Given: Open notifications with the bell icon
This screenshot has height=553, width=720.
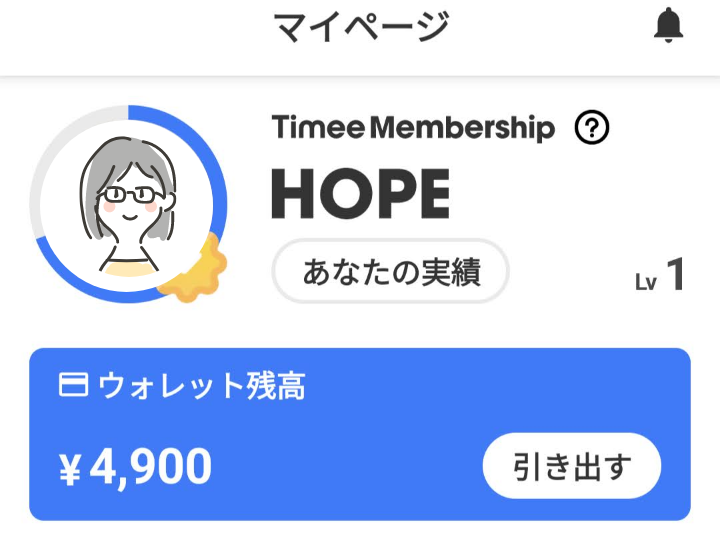Looking at the screenshot, I should [x=668, y=27].
